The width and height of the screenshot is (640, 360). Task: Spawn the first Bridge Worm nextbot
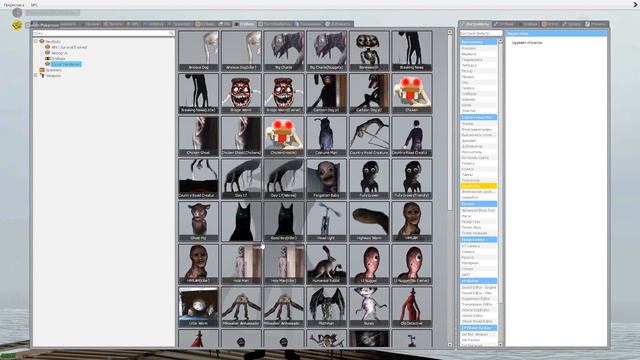pos(241,93)
